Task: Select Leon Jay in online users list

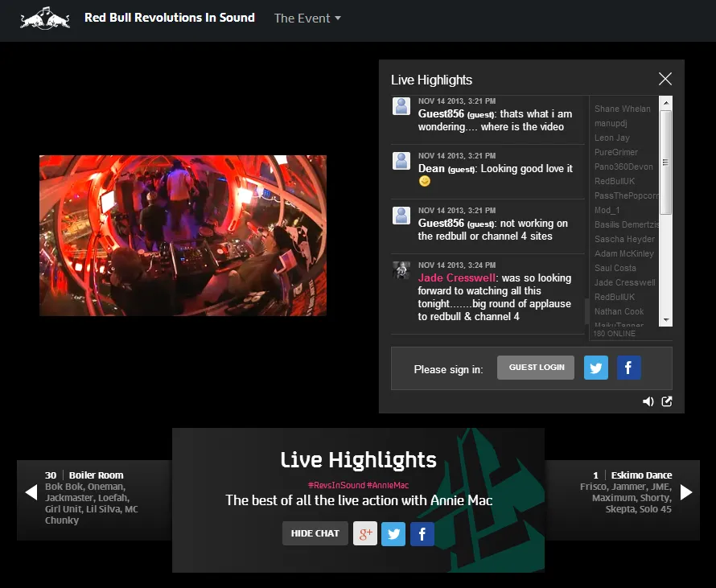Action: [612, 138]
